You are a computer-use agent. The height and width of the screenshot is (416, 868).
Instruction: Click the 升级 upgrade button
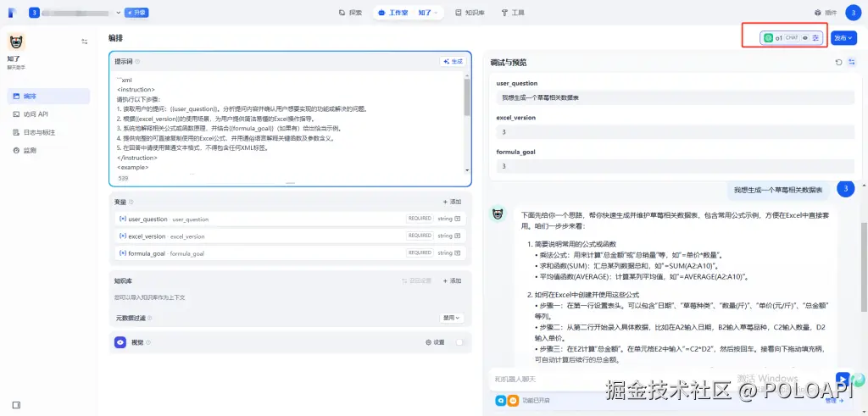tap(136, 13)
